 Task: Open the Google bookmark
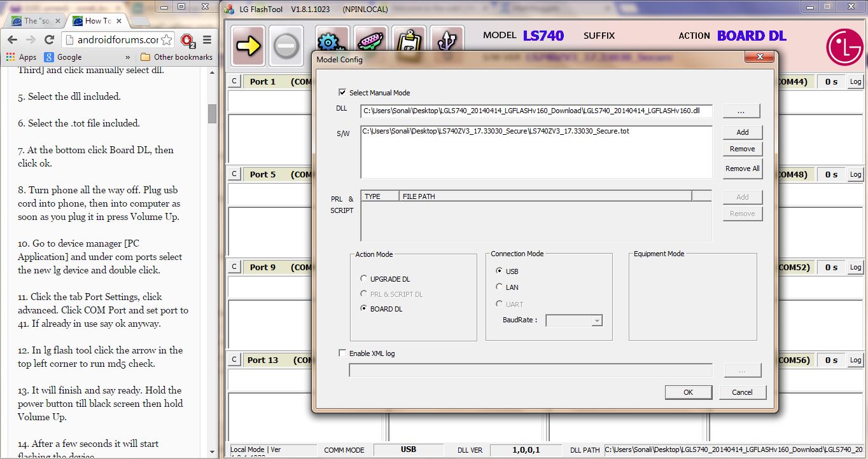click(x=63, y=57)
